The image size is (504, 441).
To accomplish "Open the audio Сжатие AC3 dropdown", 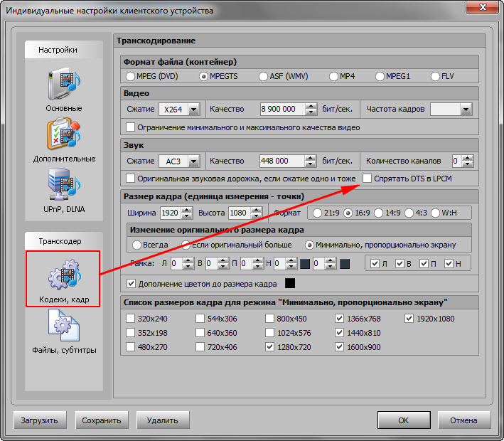I will pyautogui.click(x=192, y=161).
